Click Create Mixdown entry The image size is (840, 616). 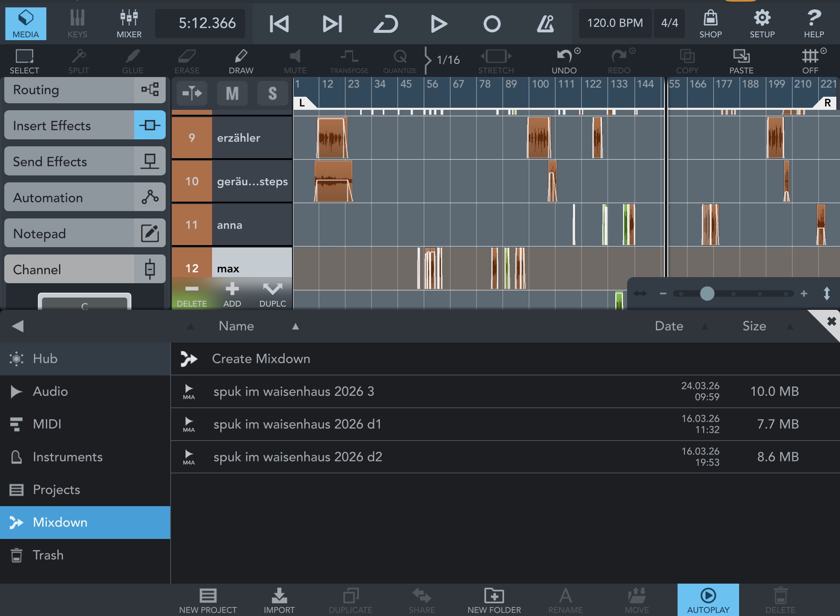coord(261,359)
